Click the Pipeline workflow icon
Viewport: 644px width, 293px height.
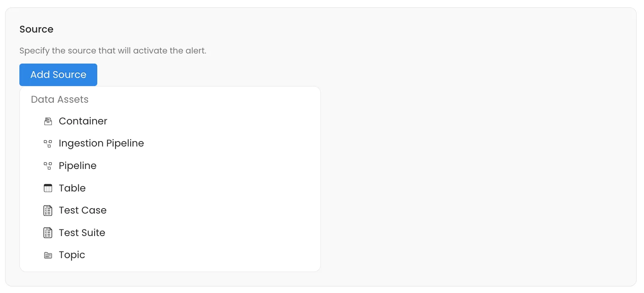pyautogui.click(x=48, y=166)
